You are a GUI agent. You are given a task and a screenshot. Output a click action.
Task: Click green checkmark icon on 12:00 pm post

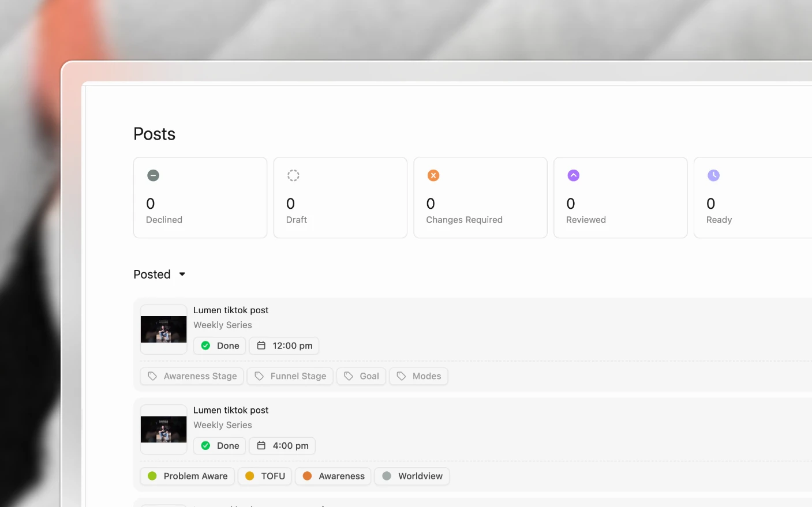coord(205,345)
